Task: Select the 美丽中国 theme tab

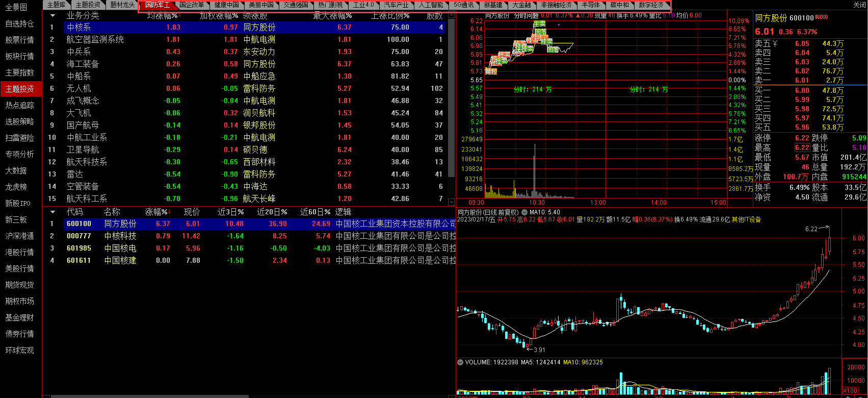Action: pos(261,5)
